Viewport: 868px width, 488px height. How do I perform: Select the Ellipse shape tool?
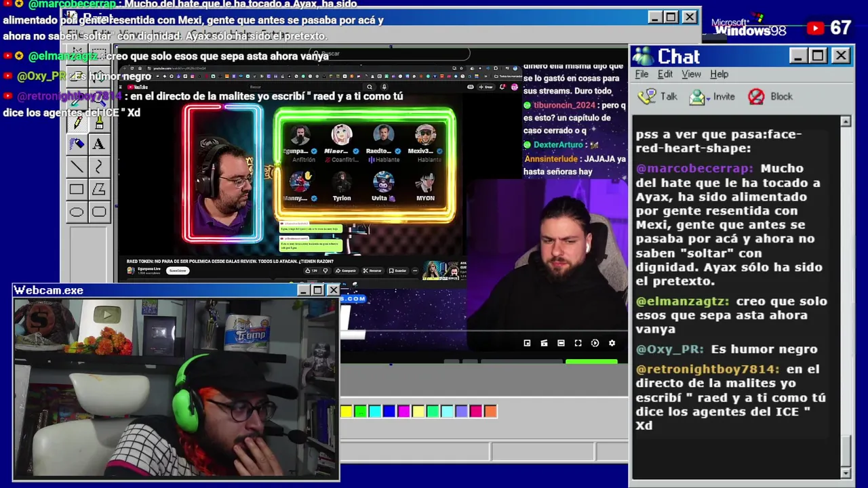[77, 212]
